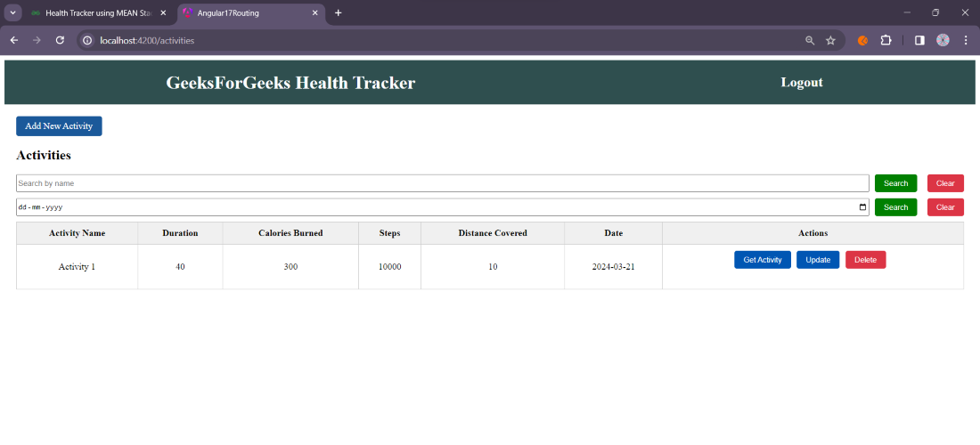Select the distance covered value 10
Screen dimensions: 980x445
tap(493, 267)
